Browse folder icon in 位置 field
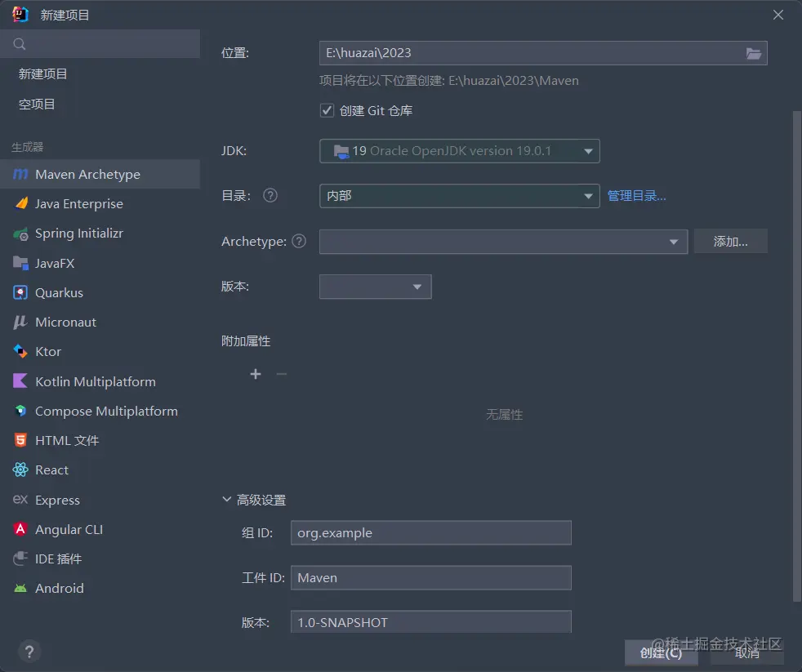802x672 pixels. (754, 53)
